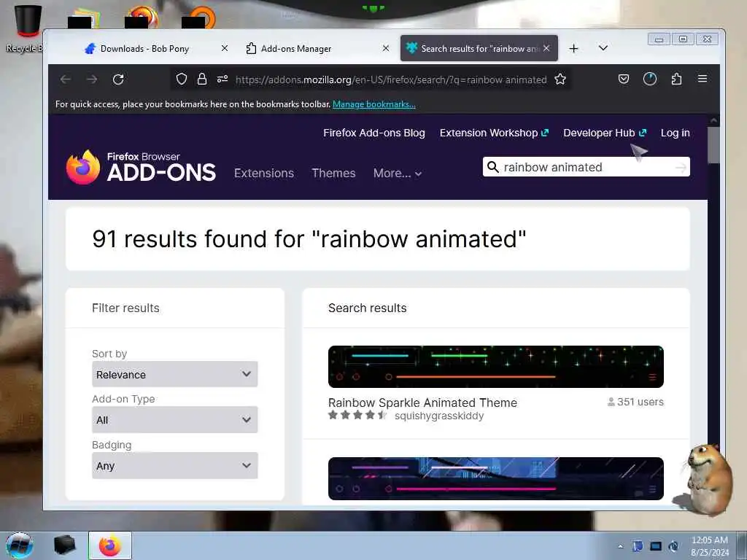Click author name squishygrasskiddy
747x560 pixels.
439,416
